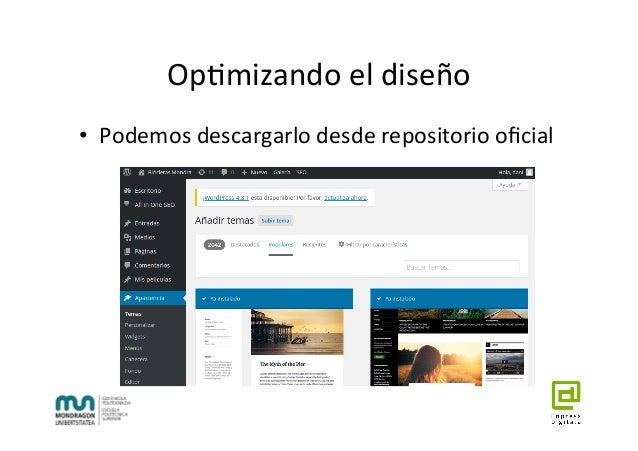Open Fondo in Apariencia submenu
638x451 pixels.
133,371
